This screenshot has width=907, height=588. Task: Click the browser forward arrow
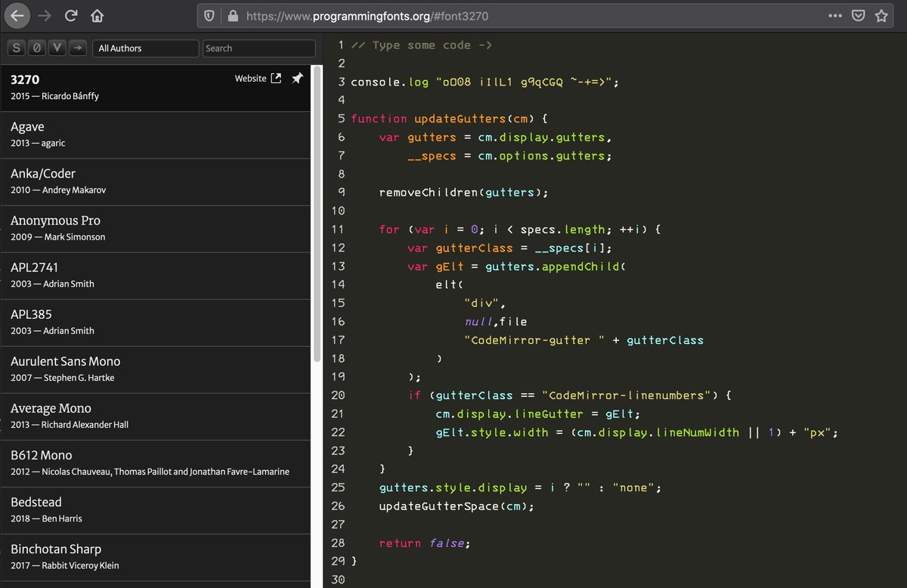pos(45,15)
